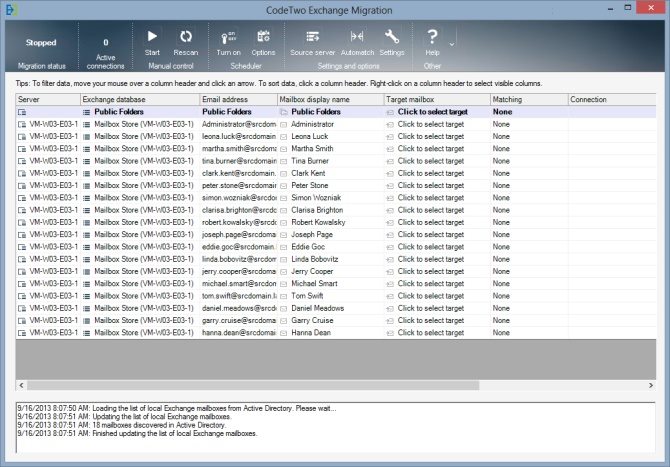Click the horizontal scrollbar left arrow
Viewport: 670px width, 467px height.
click(21, 385)
